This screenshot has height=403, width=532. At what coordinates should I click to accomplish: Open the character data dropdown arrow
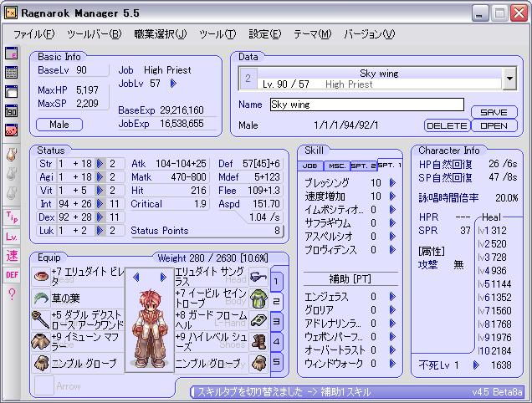509,79
